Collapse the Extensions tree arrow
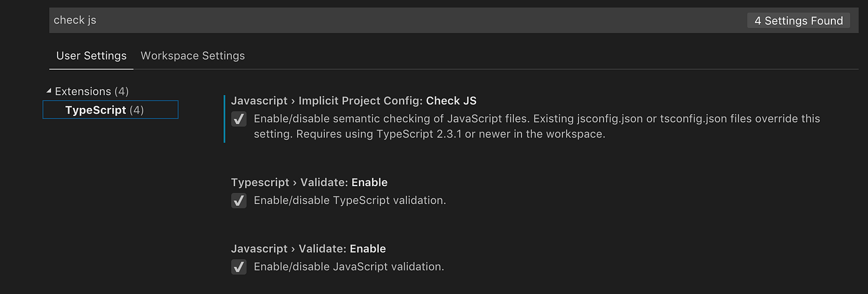The image size is (868, 294). (49, 91)
